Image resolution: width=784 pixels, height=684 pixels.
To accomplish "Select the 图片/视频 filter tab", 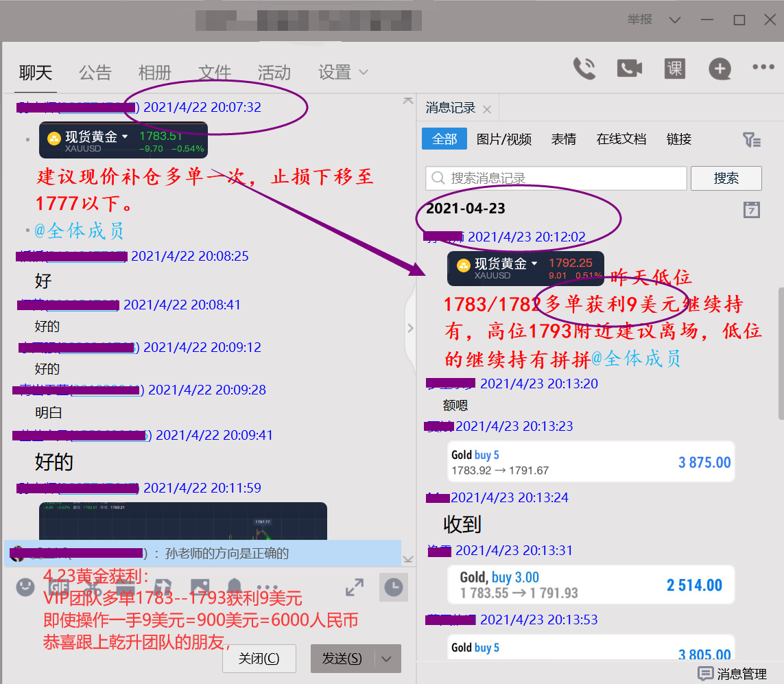I will 504,139.
